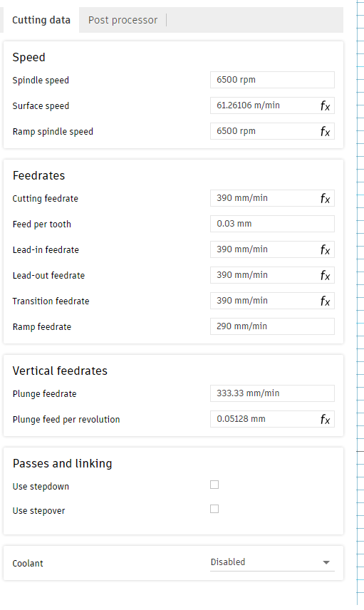Screen dimensions: 364x610
Task: Edit the Feed per tooth 0.03 mm field
Action: point(272,224)
